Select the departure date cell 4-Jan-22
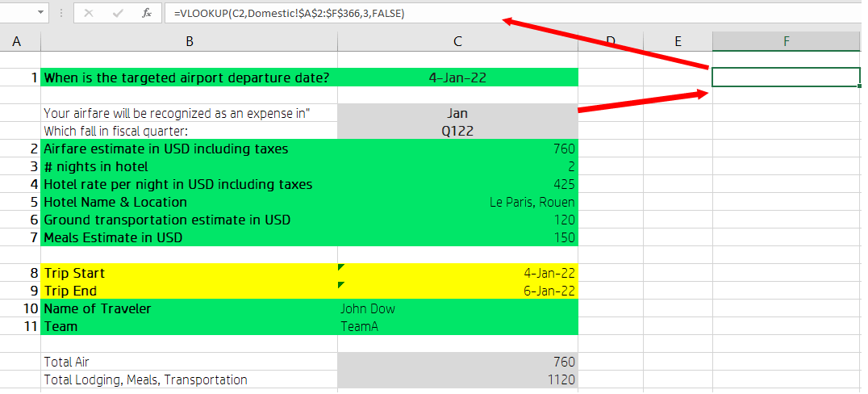 (458, 78)
